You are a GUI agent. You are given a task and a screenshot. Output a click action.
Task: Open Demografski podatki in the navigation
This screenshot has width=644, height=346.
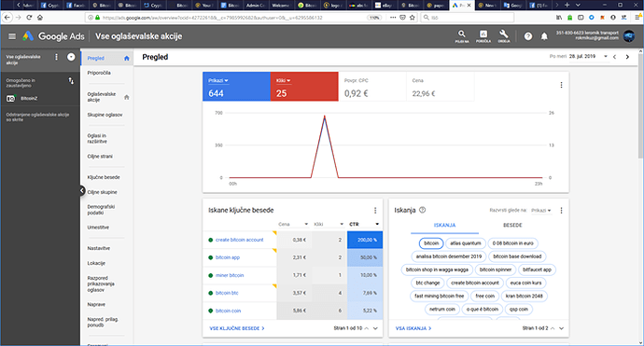tap(101, 210)
